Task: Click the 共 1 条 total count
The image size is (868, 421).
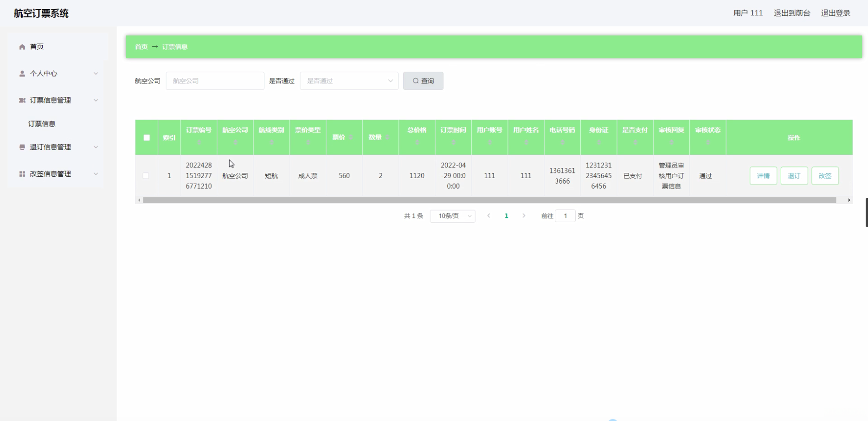Action: 413,216
